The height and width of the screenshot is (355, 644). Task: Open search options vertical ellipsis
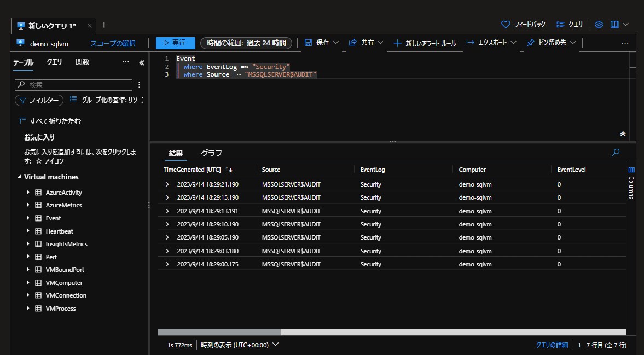[x=139, y=85]
